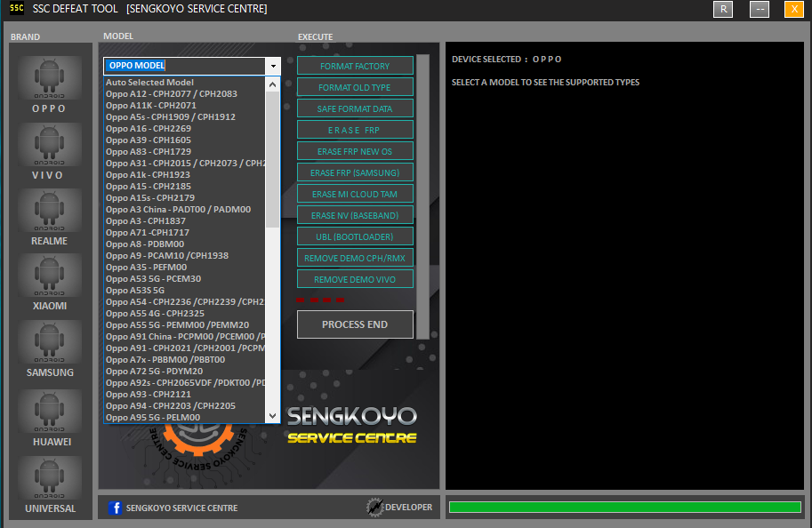Image resolution: width=812 pixels, height=528 pixels.
Task: Select the HUAWEI brand icon
Action: [x=50, y=411]
